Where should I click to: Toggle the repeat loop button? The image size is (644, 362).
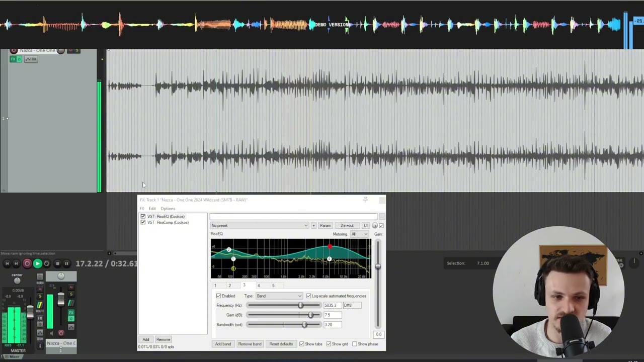pyautogui.click(x=47, y=263)
